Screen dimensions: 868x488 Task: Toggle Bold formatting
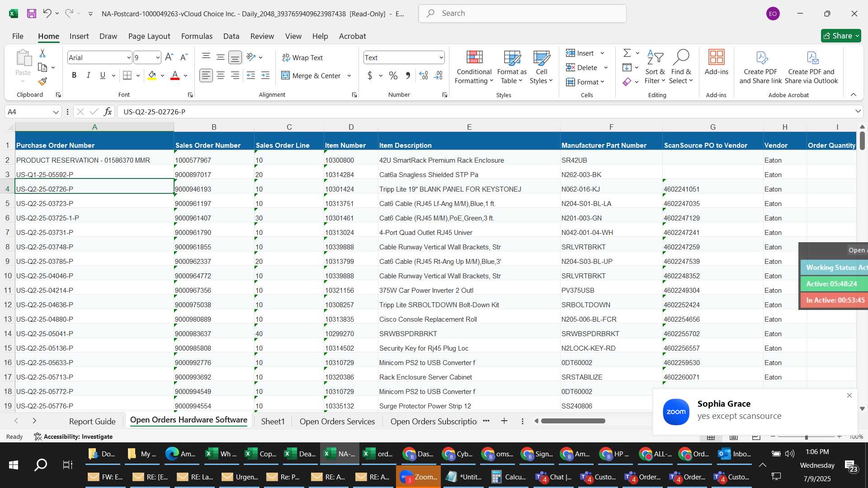coord(74,75)
